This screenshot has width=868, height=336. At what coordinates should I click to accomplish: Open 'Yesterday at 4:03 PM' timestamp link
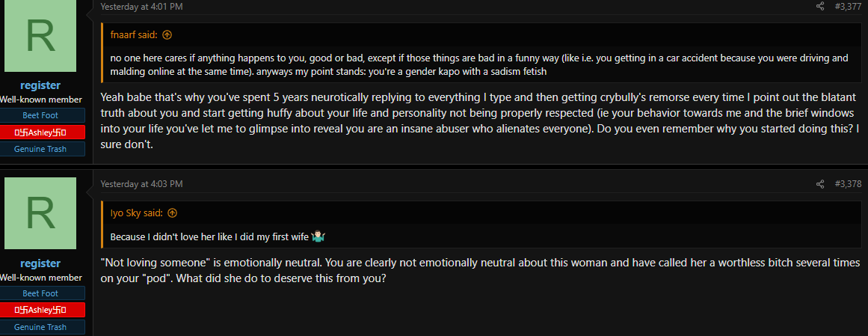tap(141, 183)
